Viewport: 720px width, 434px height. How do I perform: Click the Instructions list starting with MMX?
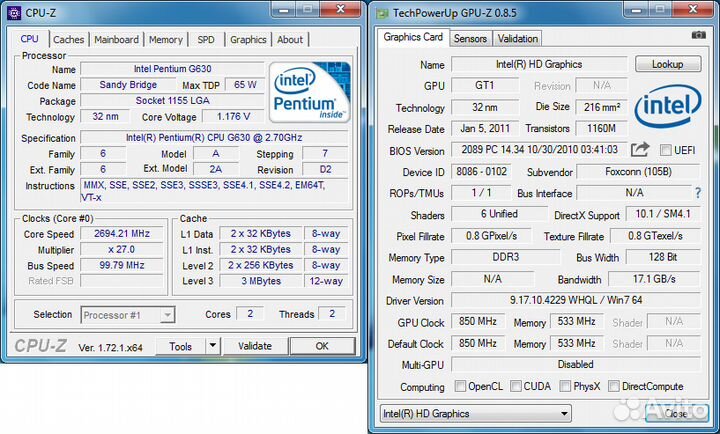[x=214, y=191]
